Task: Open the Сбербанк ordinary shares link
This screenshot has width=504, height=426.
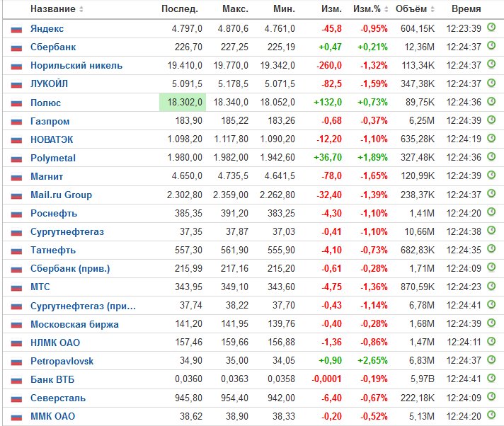Action: 53,47
